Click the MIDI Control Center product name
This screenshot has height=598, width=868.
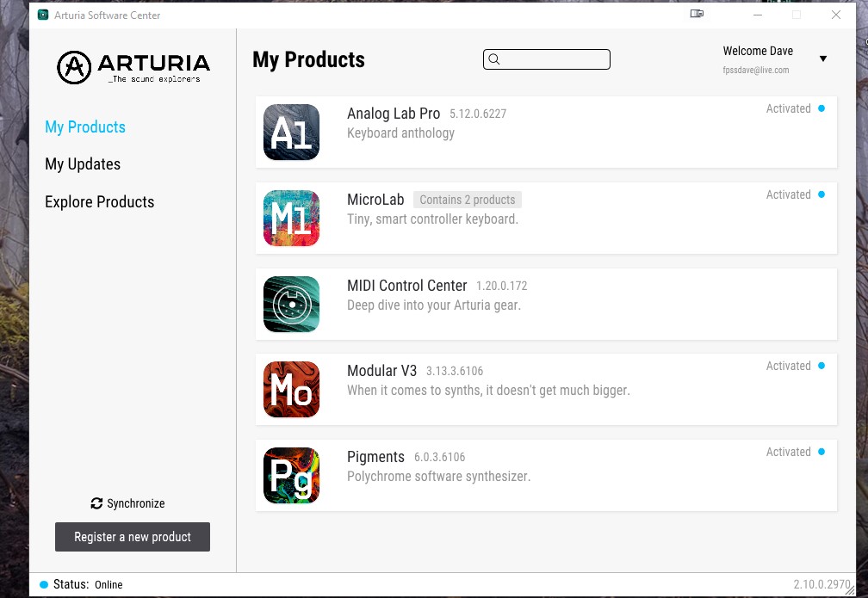pos(406,286)
